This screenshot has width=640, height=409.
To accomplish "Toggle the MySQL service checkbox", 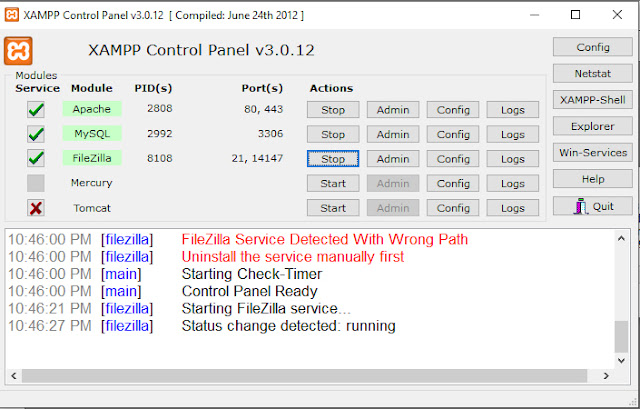I will [36, 134].
